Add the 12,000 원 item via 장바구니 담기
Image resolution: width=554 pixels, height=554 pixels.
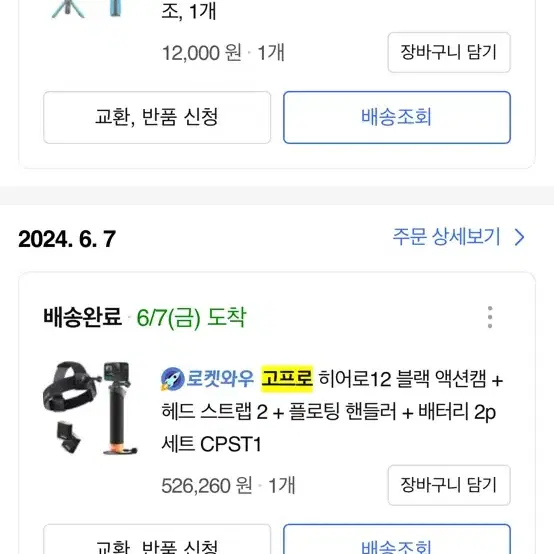click(449, 52)
